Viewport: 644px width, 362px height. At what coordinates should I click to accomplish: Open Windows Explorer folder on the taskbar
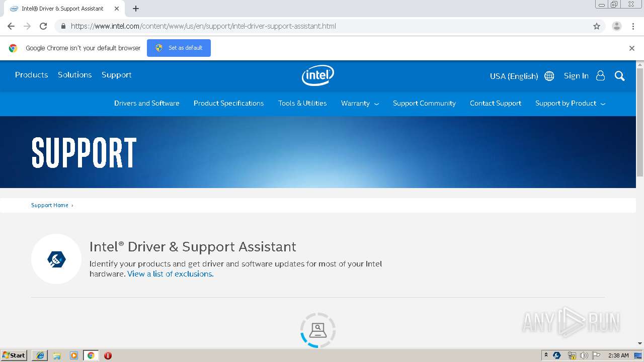click(57, 355)
